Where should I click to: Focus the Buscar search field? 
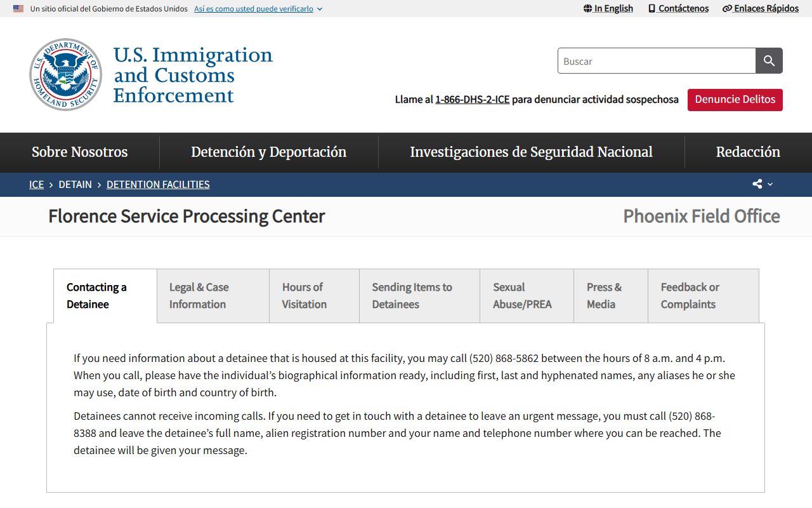tap(657, 61)
